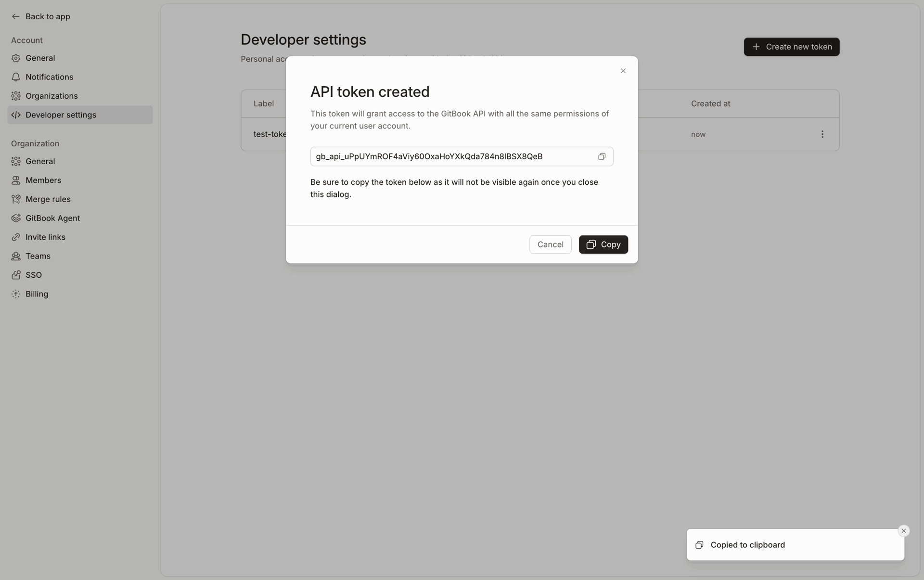Navigate to Merge rules
The height and width of the screenshot is (580, 924).
(x=80, y=199)
